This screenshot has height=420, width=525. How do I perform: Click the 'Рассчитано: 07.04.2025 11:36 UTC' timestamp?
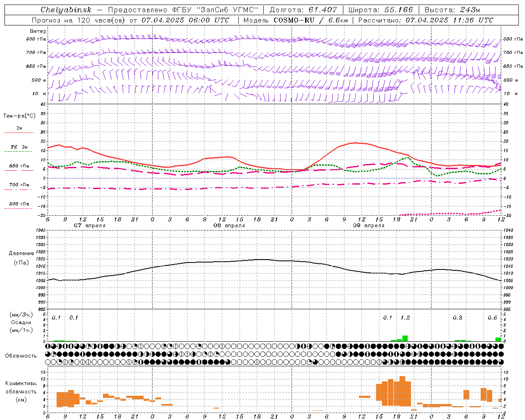[426, 20]
